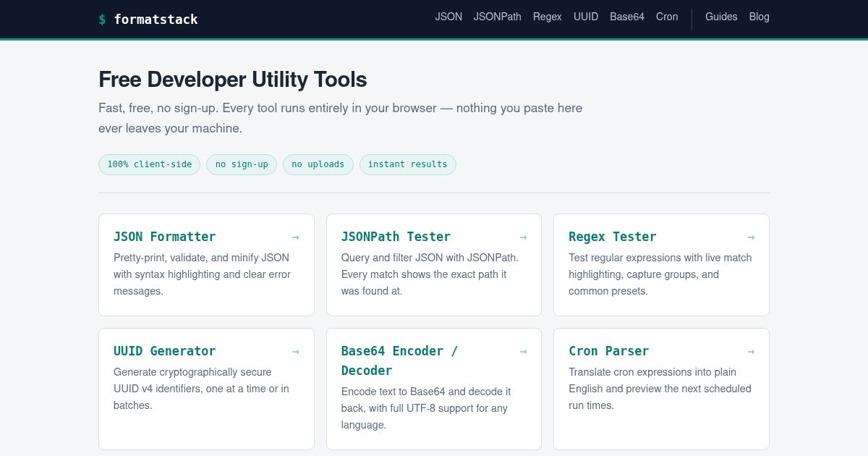Click the JSON Formatter description text
868x456 pixels.
[202, 274]
